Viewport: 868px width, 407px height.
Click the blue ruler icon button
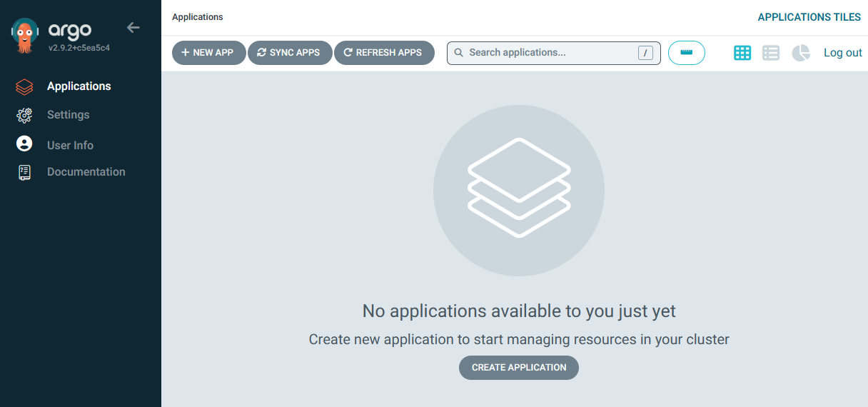click(687, 53)
